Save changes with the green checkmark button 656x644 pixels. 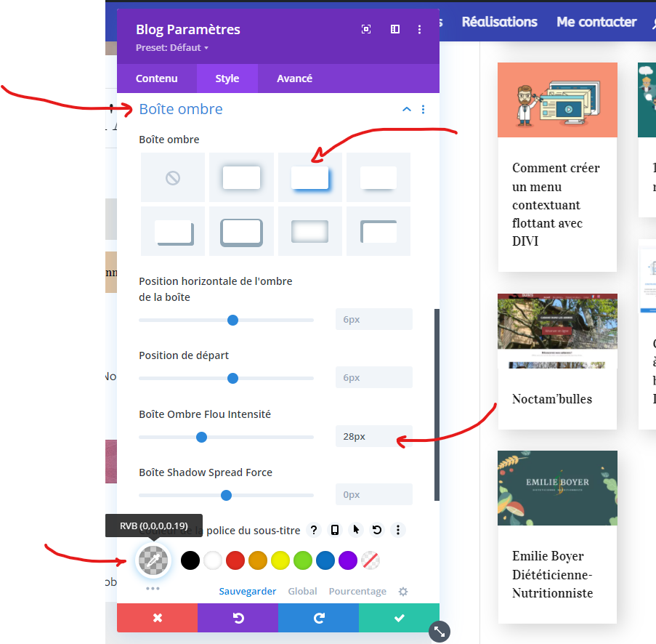click(398, 617)
